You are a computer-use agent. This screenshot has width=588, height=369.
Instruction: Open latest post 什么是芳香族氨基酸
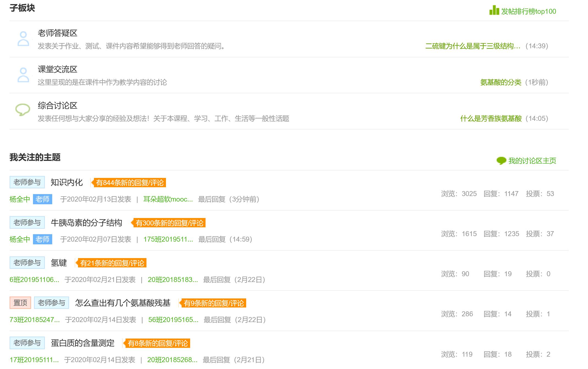491,119
